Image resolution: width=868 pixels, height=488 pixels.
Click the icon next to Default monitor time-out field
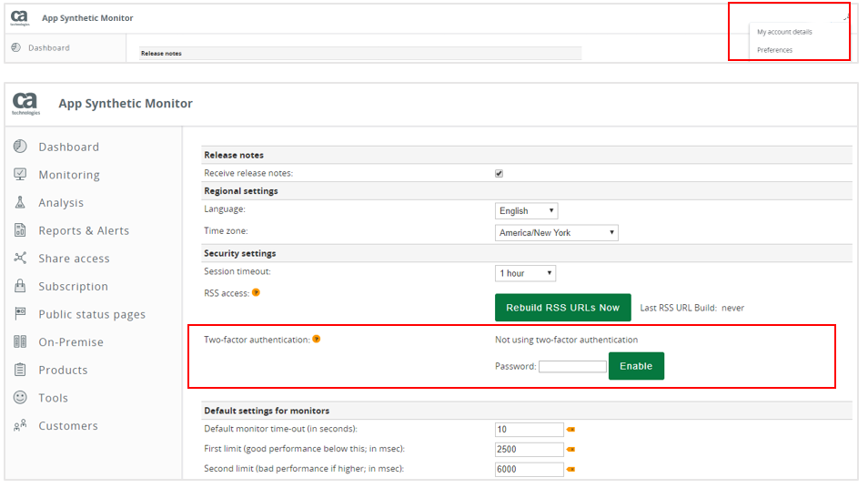click(570, 430)
